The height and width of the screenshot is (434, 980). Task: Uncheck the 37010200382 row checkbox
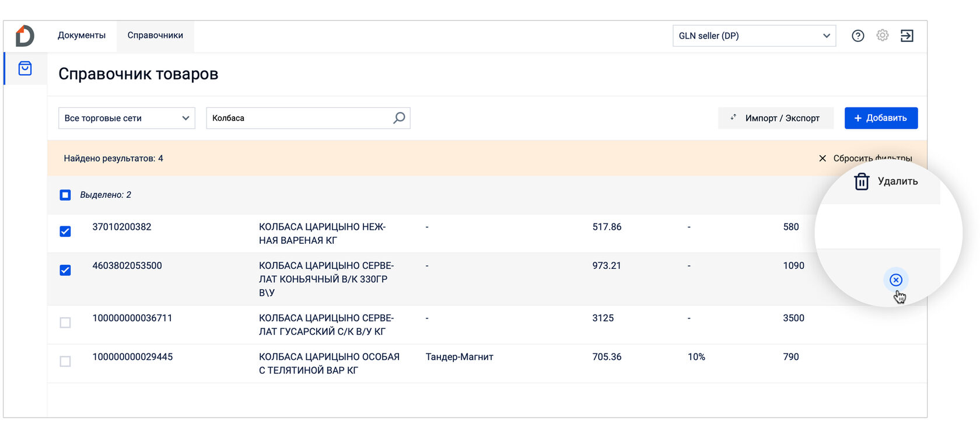65,232
